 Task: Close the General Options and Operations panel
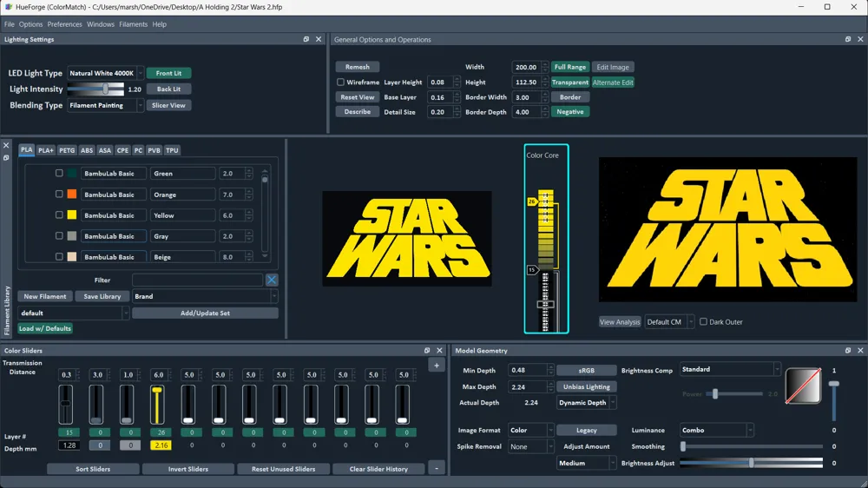[860, 39]
